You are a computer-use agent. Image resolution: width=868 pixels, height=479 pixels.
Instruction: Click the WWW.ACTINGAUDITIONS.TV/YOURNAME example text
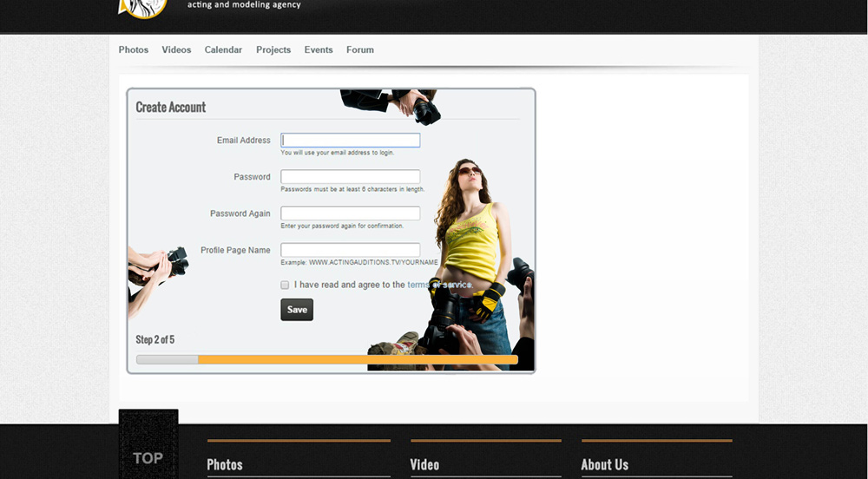pos(373,263)
